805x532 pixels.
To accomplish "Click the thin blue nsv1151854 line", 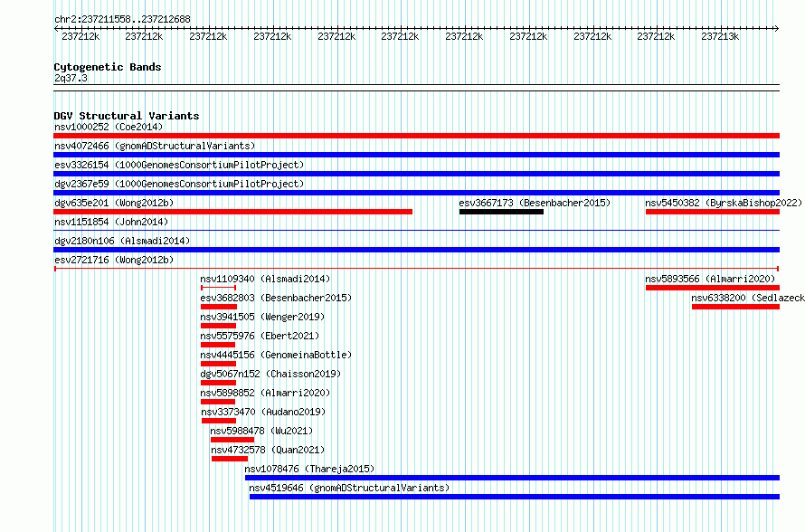I will pyautogui.click(x=416, y=231).
